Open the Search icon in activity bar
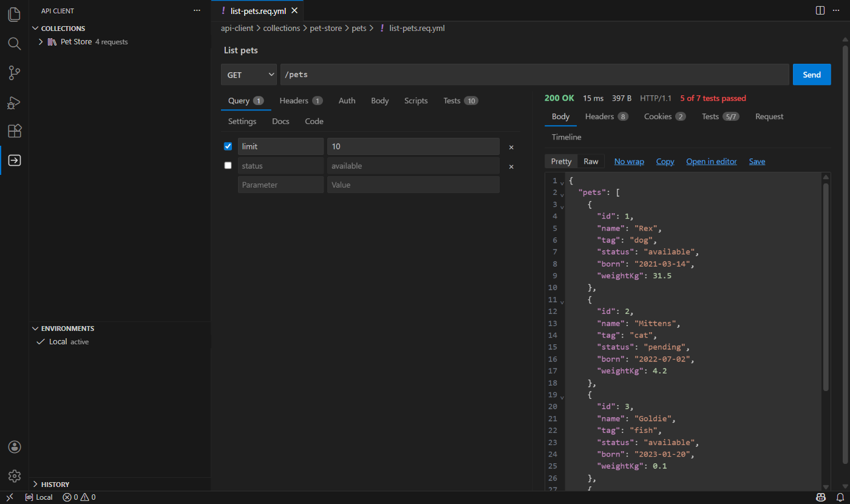Viewport: 850px width, 504px height. point(15,44)
